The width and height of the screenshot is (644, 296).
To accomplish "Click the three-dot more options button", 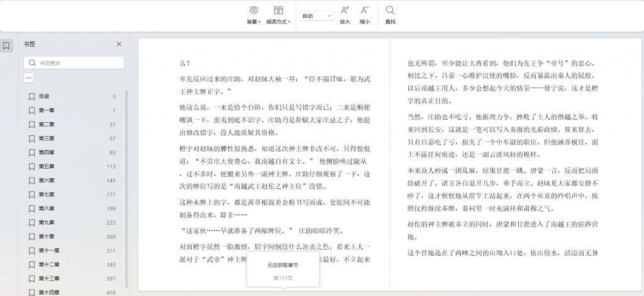I will click(28, 77).
